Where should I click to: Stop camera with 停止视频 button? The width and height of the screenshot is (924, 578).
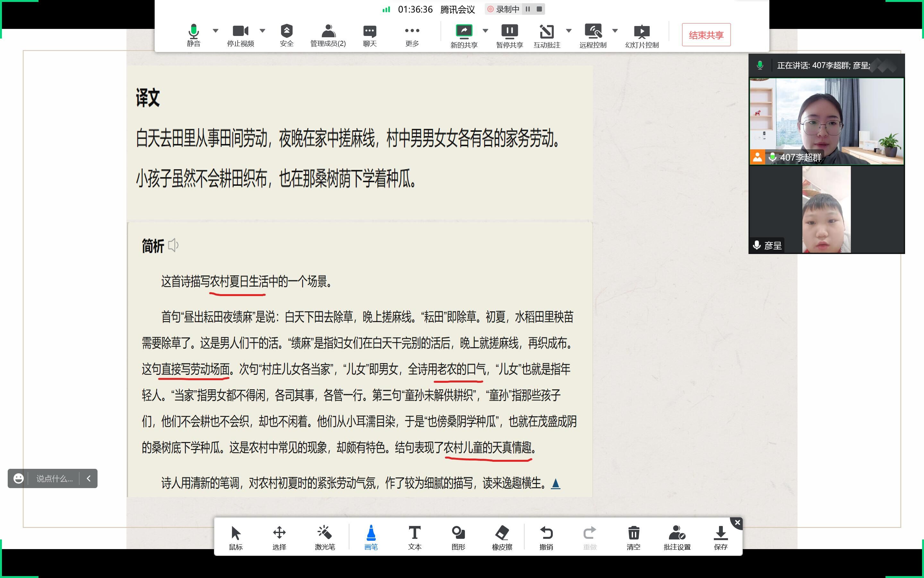tap(241, 35)
